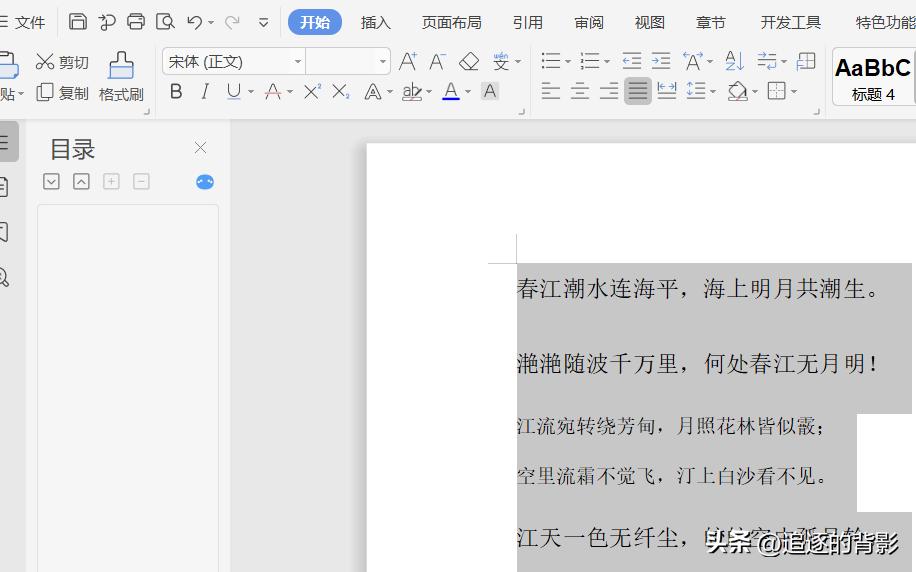Align text right

[x=609, y=91]
